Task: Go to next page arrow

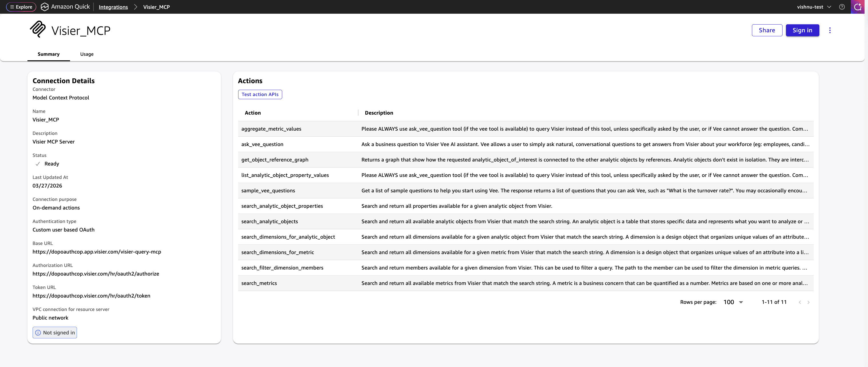Action: coord(808,302)
